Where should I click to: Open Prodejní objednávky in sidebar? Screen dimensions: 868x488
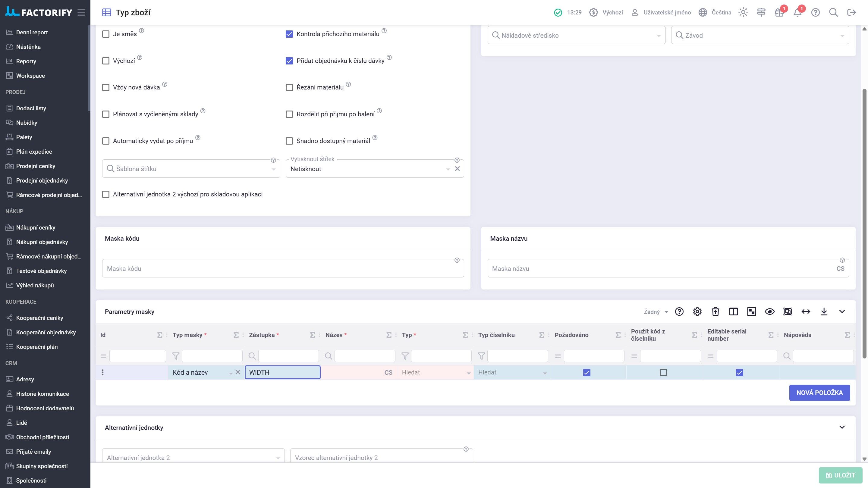pyautogui.click(x=42, y=180)
